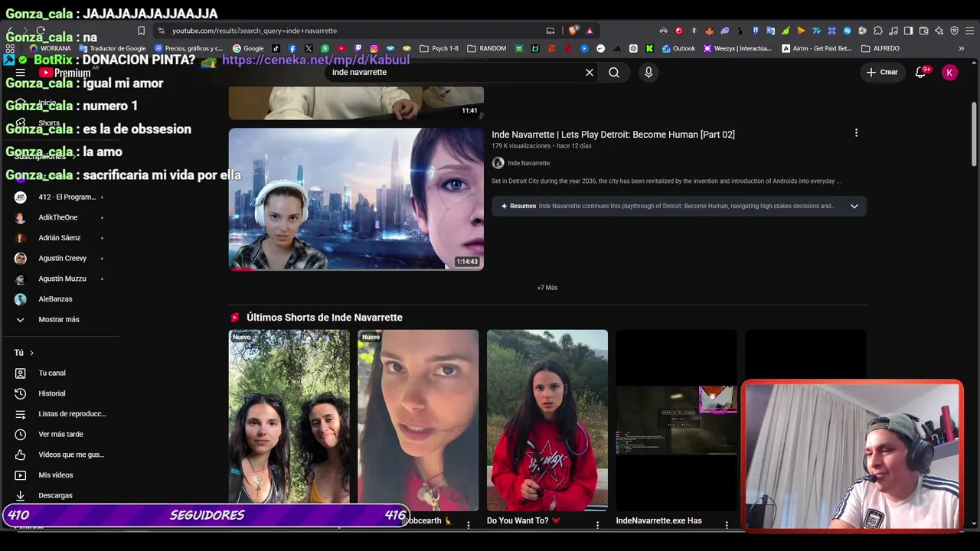Click the browser address bar URL

click(254, 31)
